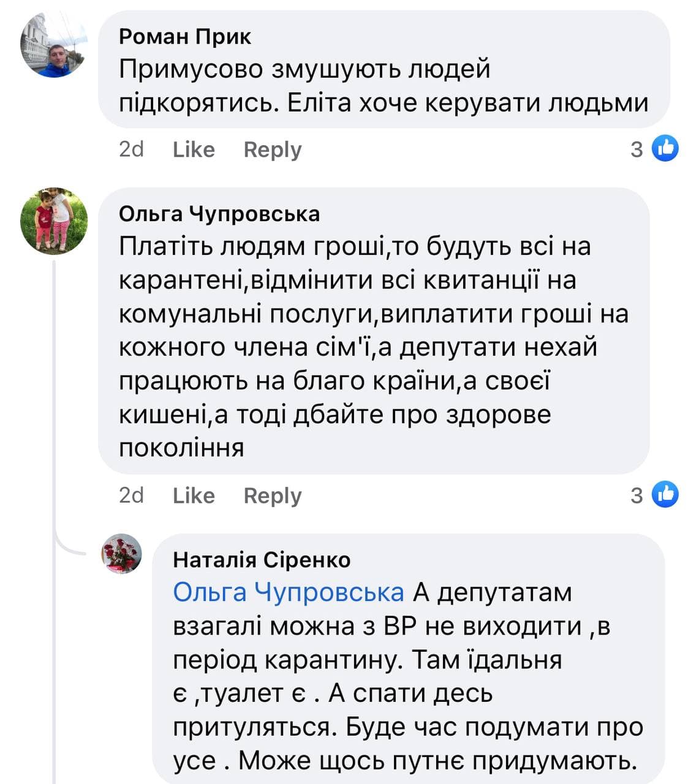Reply to Ольга Чупровська's comment
The image size is (699, 784).
point(273,496)
